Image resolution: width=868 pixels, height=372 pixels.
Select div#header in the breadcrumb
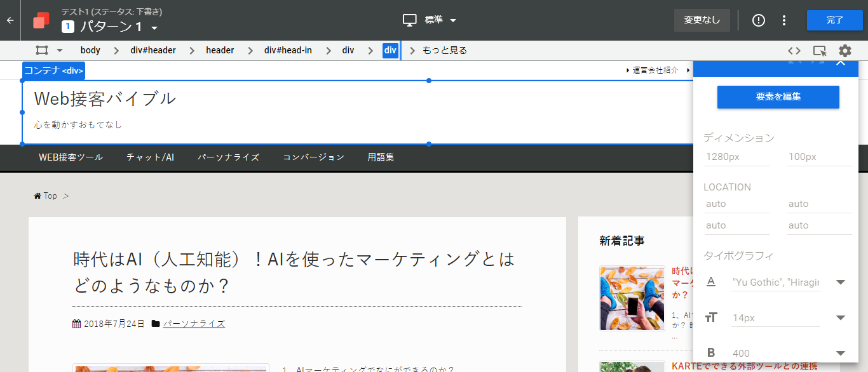pos(153,50)
